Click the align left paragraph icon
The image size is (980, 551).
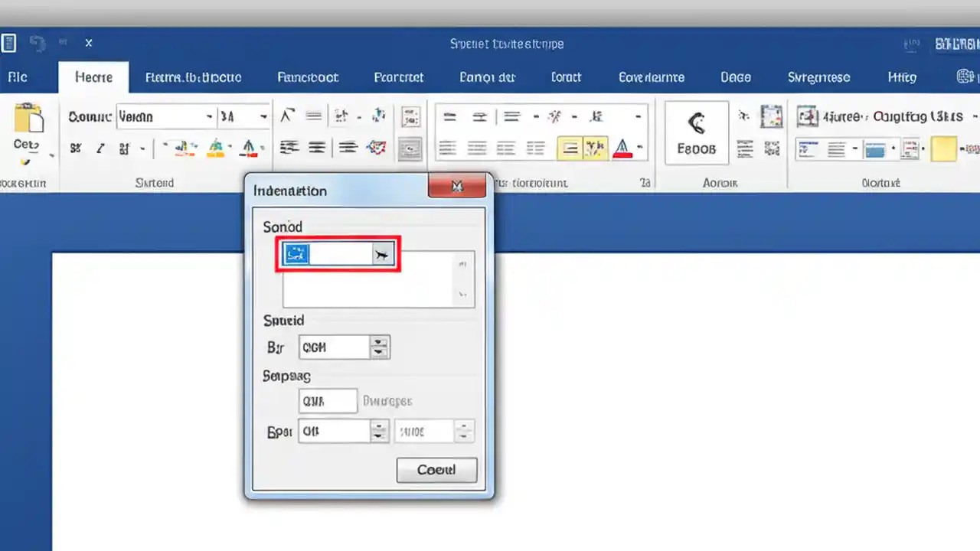(x=447, y=148)
